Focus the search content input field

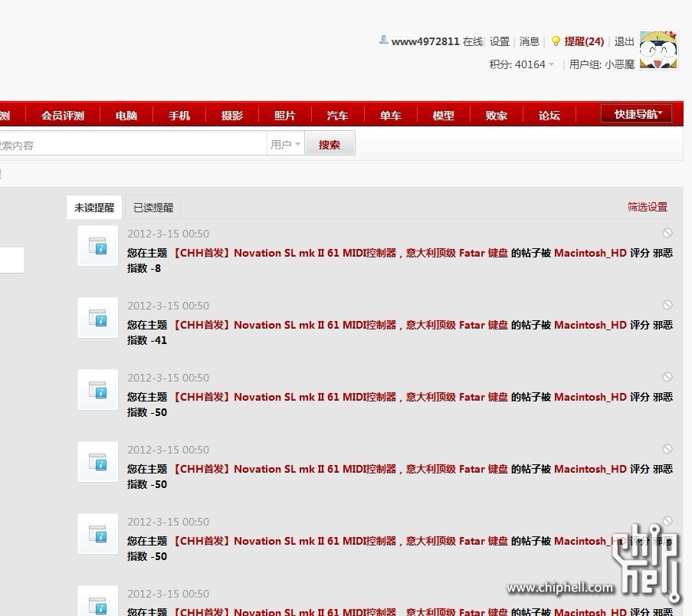click(133, 144)
